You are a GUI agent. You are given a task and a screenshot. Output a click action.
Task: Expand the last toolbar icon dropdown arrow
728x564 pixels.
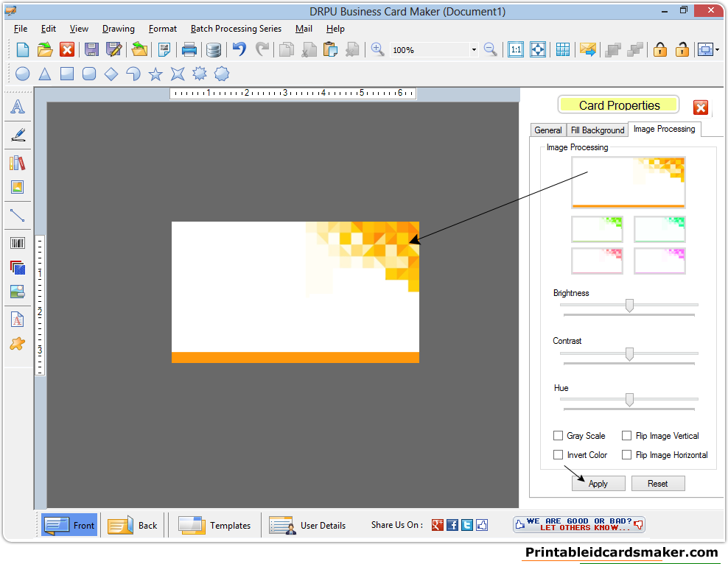pos(718,49)
